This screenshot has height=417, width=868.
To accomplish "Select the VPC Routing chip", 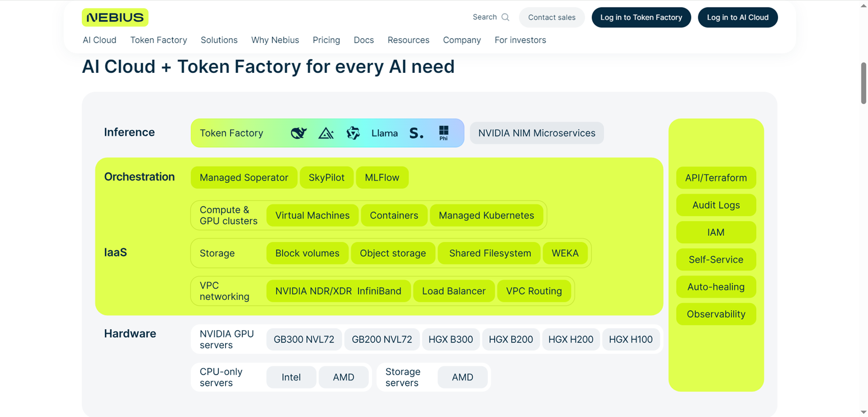I will [x=534, y=291].
